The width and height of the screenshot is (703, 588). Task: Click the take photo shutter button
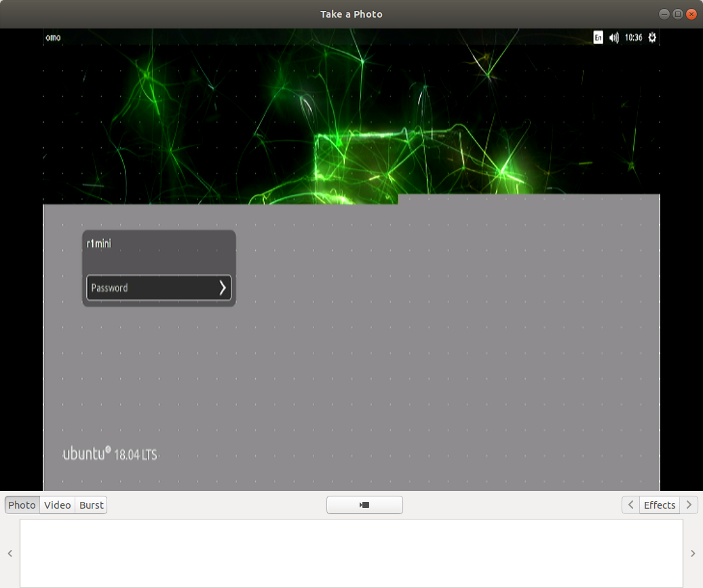(x=364, y=505)
